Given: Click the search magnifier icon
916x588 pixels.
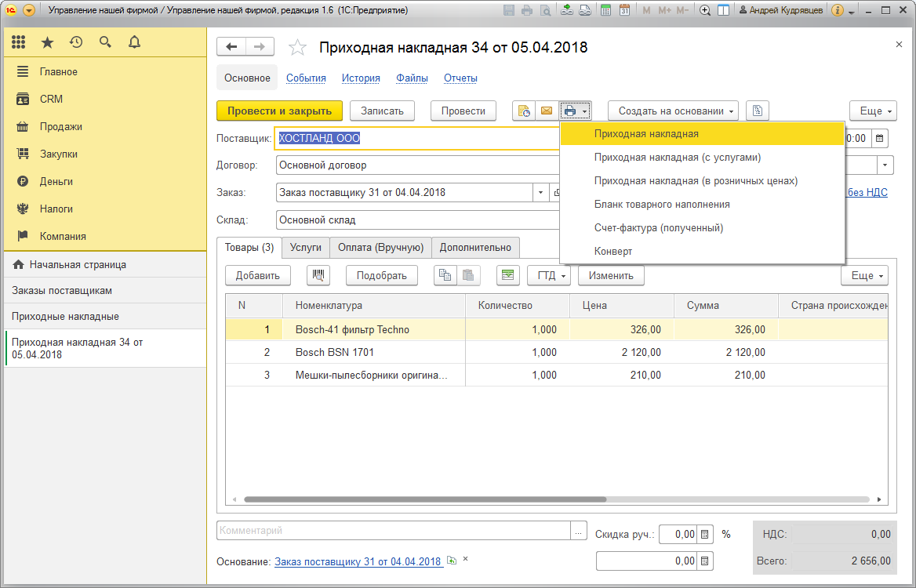Looking at the screenshot, I should pyautogui.click(x=105, y=42).
